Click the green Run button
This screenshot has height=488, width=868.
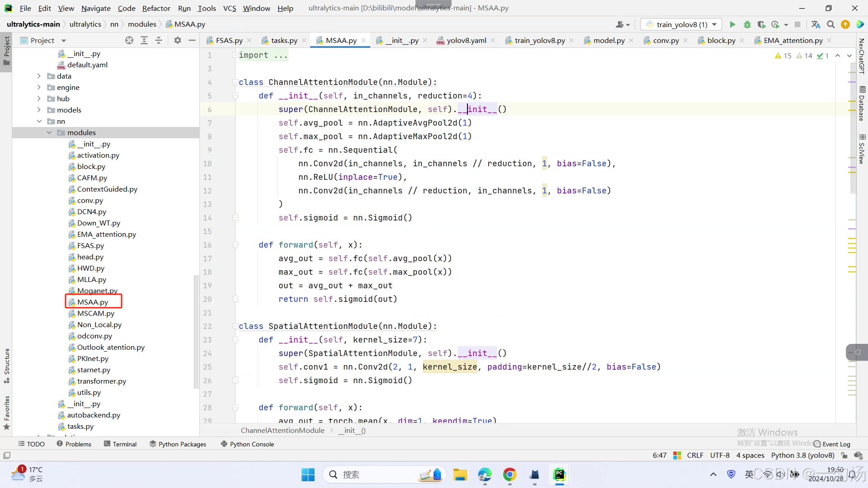[x=732, y=24]
